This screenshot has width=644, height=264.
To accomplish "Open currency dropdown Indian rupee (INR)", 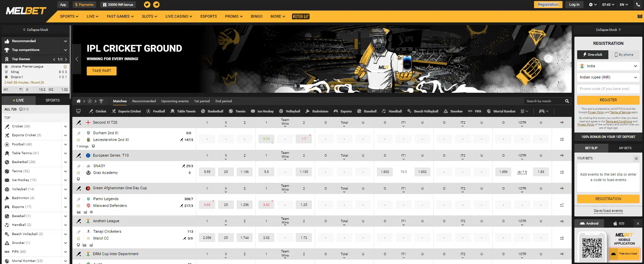I will click(608, 77).
